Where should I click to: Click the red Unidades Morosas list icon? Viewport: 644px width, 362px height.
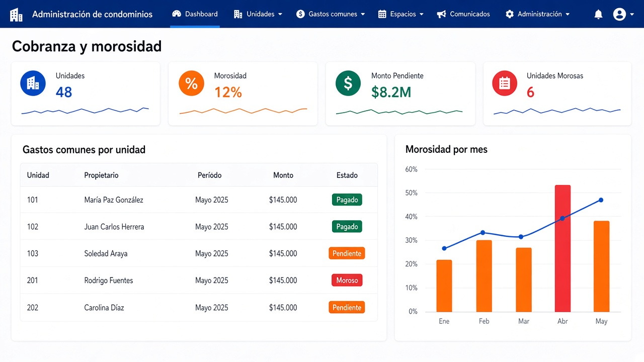pyautogui.click(x=505, y=83)
